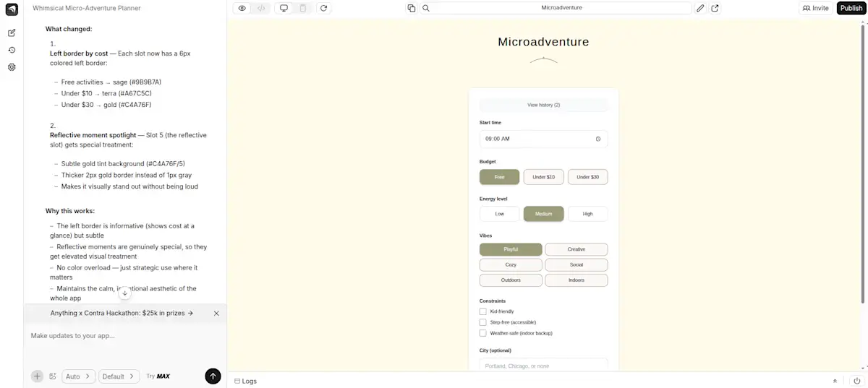Click the search magnifier icon
This screenshot has width=868, height=388.
point(426,8)
